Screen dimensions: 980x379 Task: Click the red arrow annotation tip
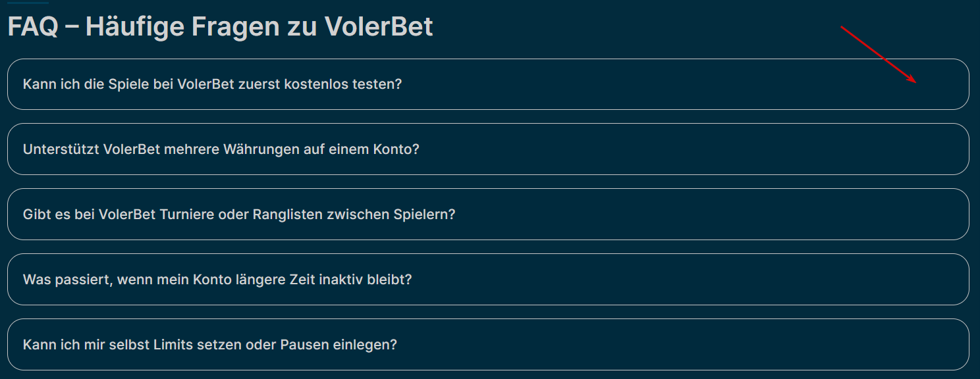pos(915,82)
